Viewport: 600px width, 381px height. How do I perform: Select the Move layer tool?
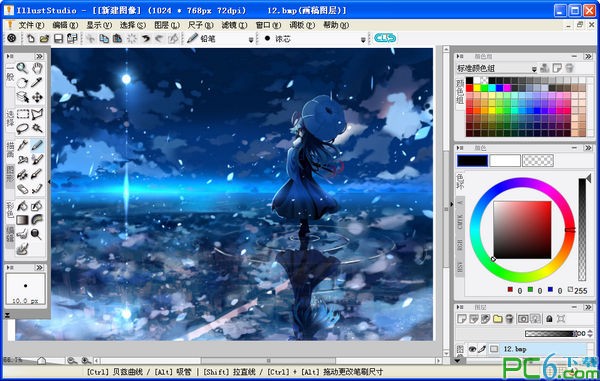click(x=37, y=97)
